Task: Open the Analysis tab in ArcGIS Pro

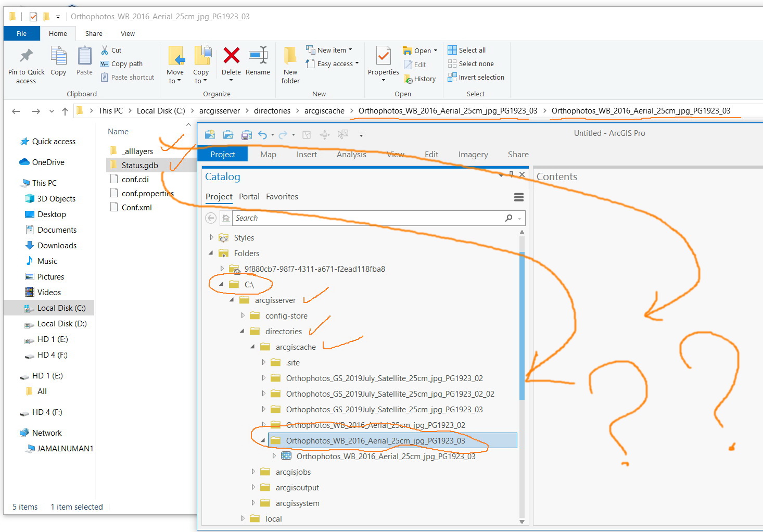Action: 351,155
